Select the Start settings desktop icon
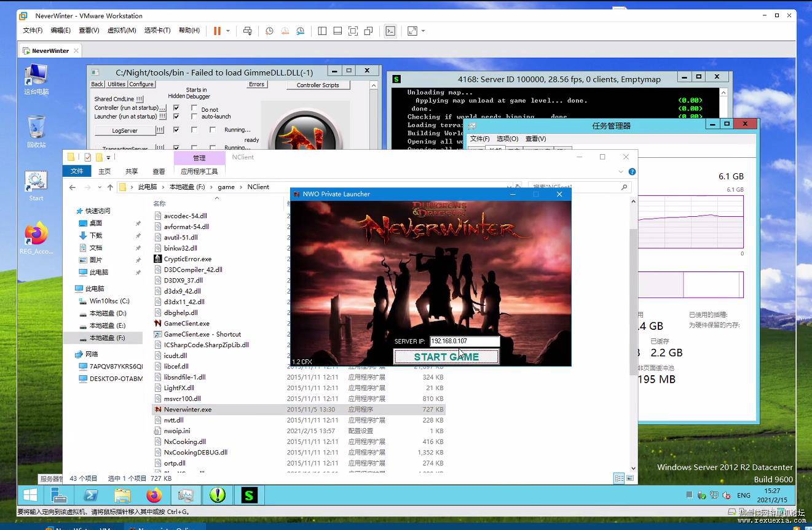This screenshot has width=812, height=530. tap(36, 186)
